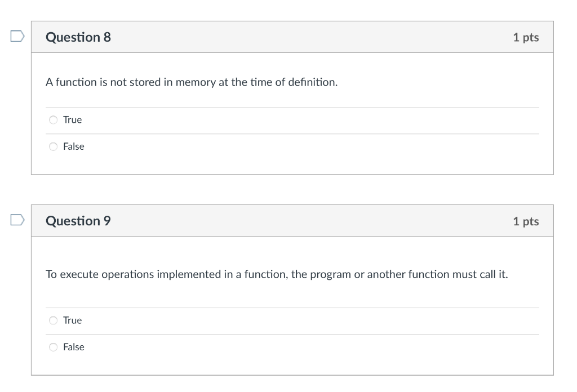Click the "1 pts" label of Question 8
577x392 pixels.
(526, 38)
